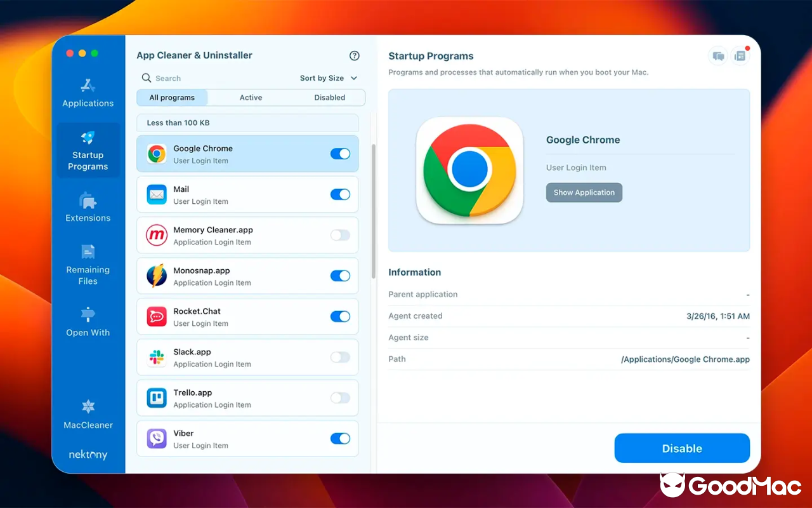The height and width of the screenshot is (508, 812).
Task: Switch to the Disabled tab
Action: point(329,97)
